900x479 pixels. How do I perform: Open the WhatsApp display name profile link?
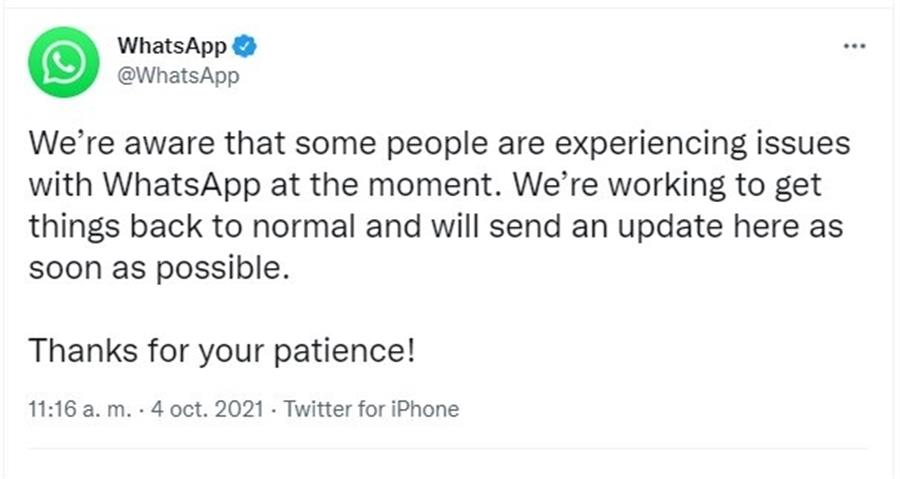[x=172, y=46]
